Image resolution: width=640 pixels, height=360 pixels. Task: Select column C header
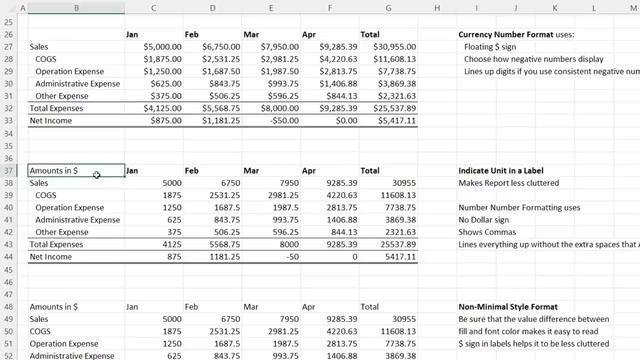coord(154,8)
